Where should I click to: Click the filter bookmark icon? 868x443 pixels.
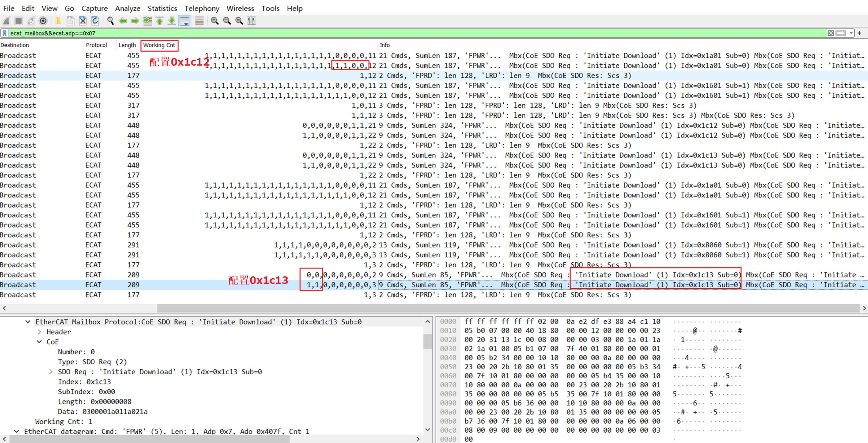coord(5,33)
